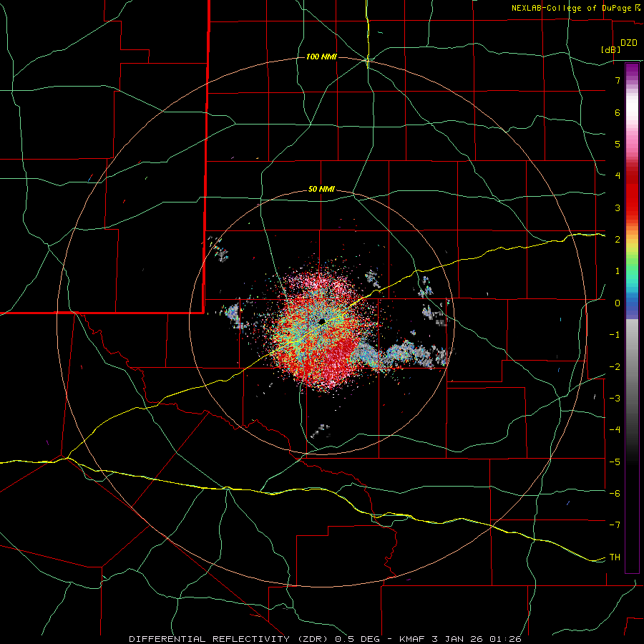This screenshot has width=644, height=644.
Task: Click the DZD product label
Action: tap(629, 43)
